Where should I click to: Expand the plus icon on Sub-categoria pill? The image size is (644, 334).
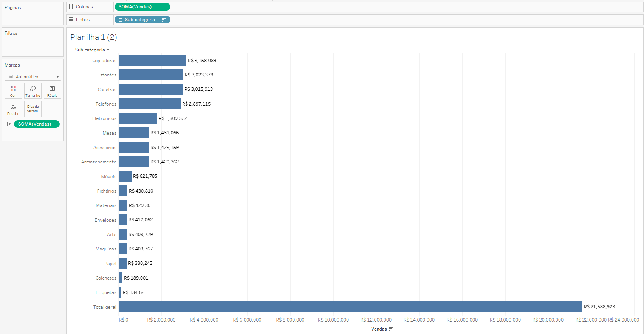pyautogui.click(x=121, y=20)
